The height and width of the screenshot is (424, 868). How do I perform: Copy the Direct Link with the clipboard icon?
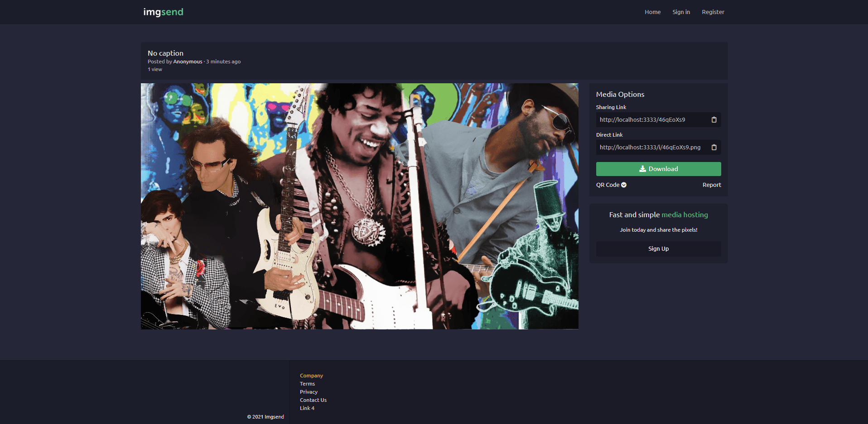tap(714, 148)
